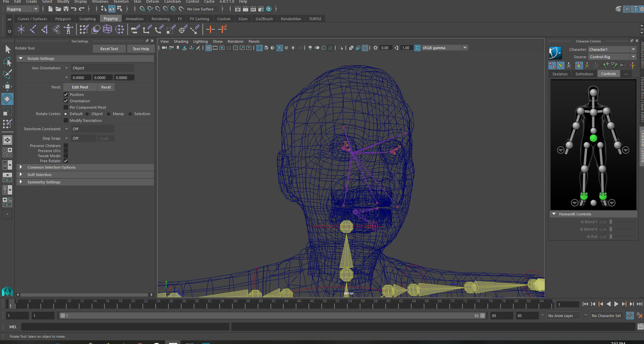Open the Script Editor icon beside the command line
Screen dimensions: 644x344
640,326
